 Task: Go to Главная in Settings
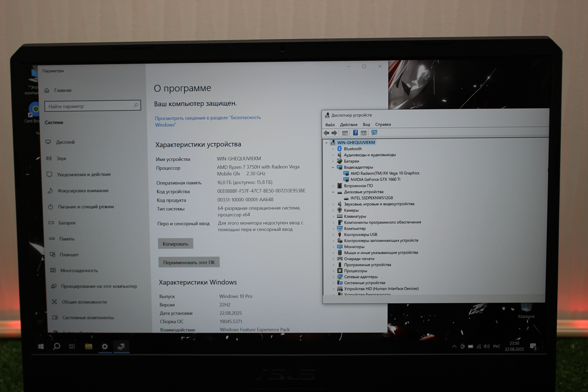tap(62, 90)
